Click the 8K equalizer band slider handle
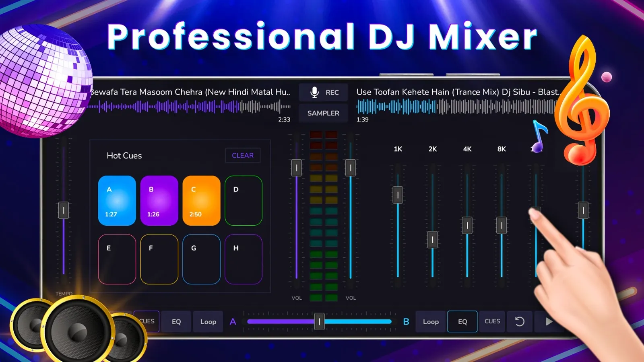This screenshot has height=362, width=644. click(x=502, y=225)
